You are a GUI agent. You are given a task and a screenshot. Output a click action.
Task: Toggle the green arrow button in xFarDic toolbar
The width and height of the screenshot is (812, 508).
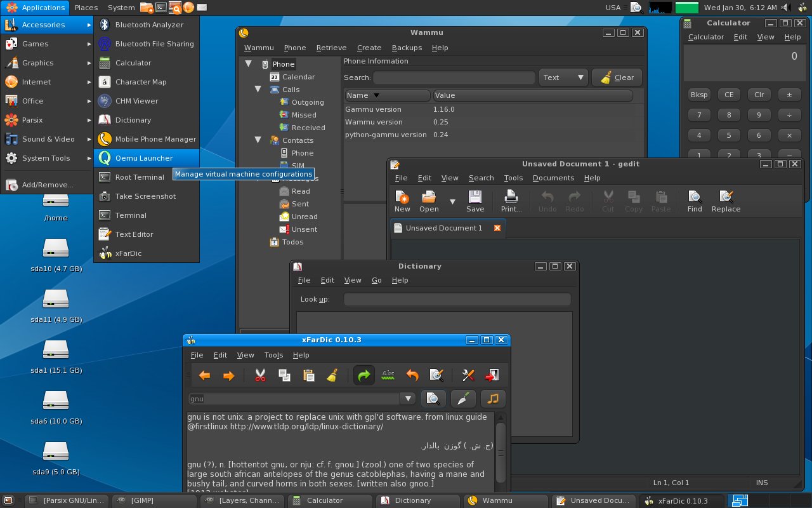pyautogui.click(x=363, y=376)
